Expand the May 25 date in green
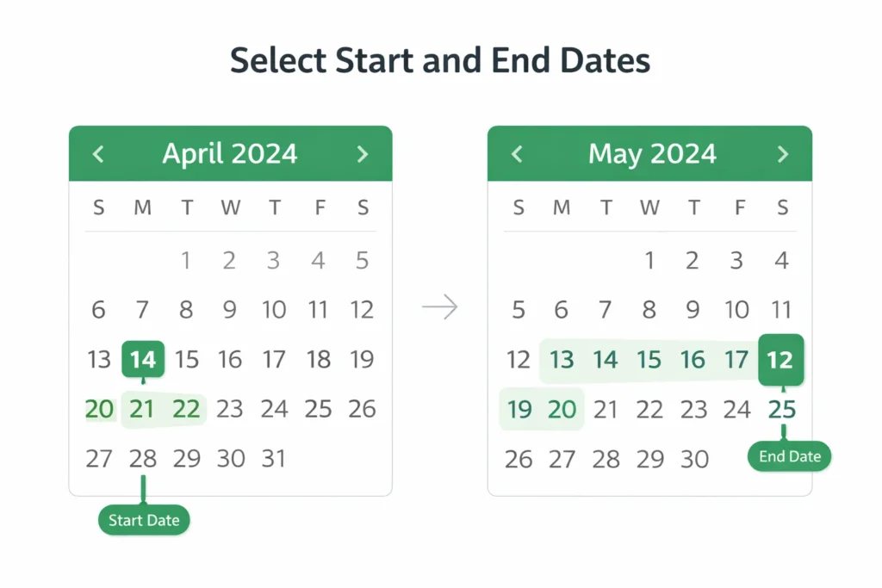This screenshot has height=588, width=882. click(x=781, y=409)
